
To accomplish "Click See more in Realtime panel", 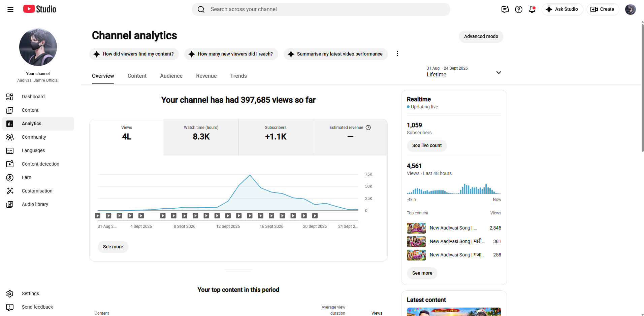I will coord(422,273).
